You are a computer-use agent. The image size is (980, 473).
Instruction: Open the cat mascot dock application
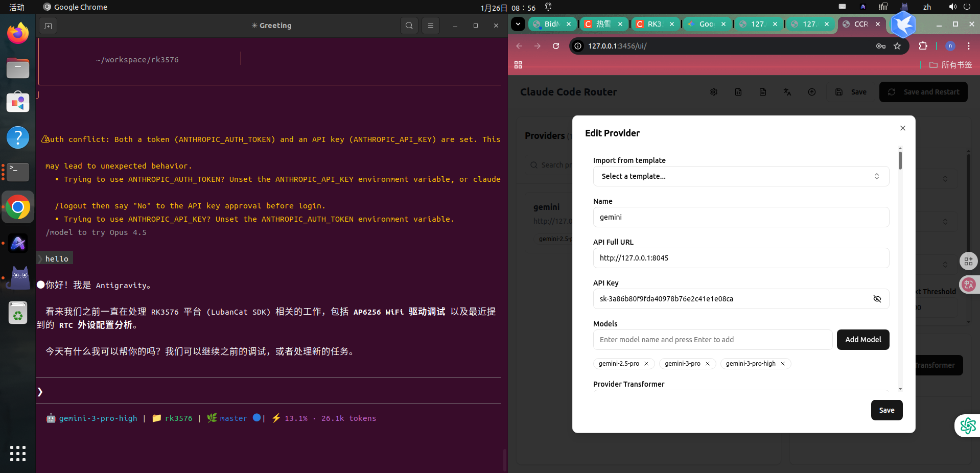18,277
